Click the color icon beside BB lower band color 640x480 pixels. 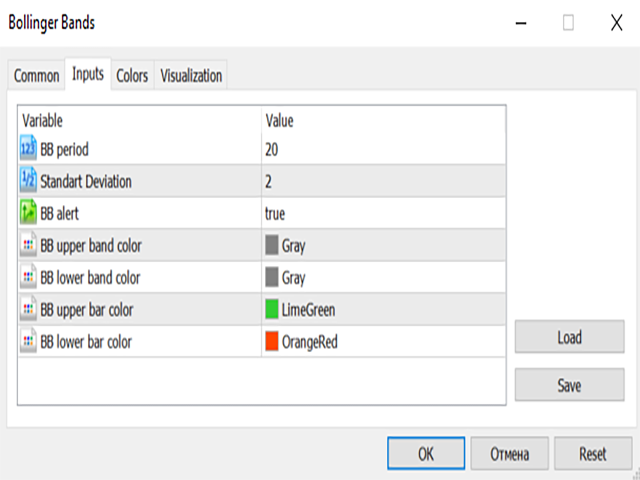tap(28, 277)
